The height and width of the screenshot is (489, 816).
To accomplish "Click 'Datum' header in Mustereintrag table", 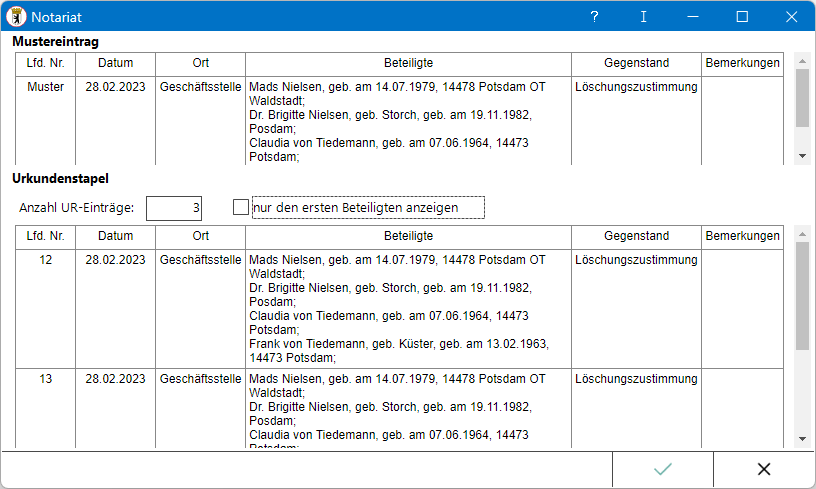I will 116,63.
